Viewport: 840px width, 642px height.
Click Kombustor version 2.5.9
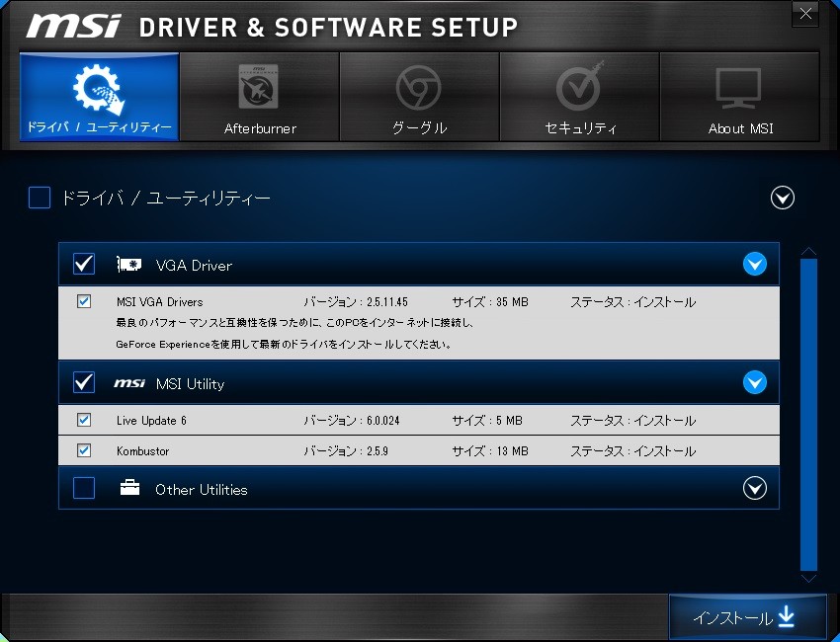(x=378, y=451)
